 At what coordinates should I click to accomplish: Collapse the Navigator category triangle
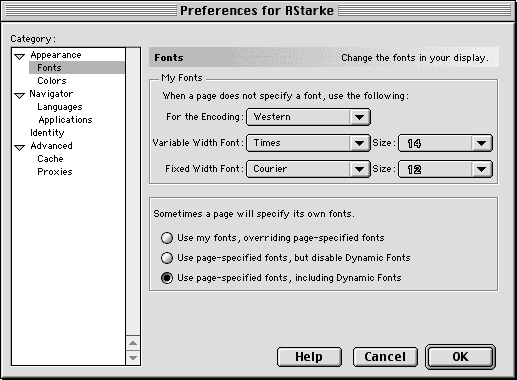[20, 95]
